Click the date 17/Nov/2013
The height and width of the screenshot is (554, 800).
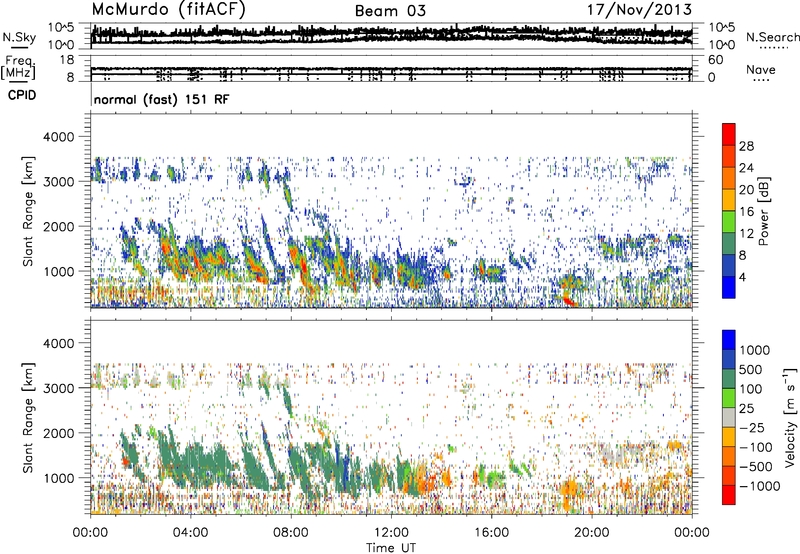point(639,10)
